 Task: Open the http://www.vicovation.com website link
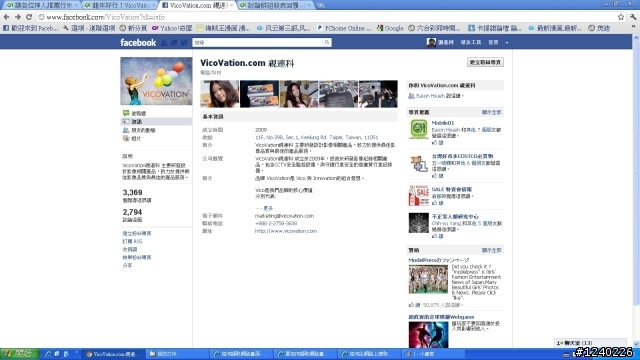click(x=286, y=231)
